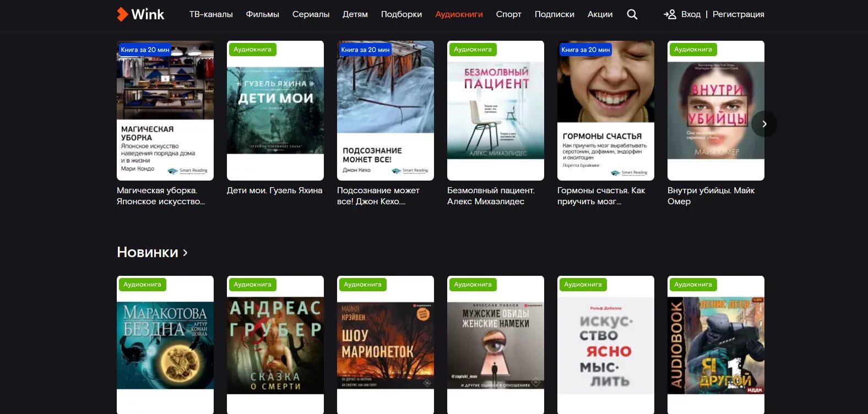Click title Дети мои. Гузель Яхина
This screenshot has height=414, width=868.
click(x=275, y=190)
